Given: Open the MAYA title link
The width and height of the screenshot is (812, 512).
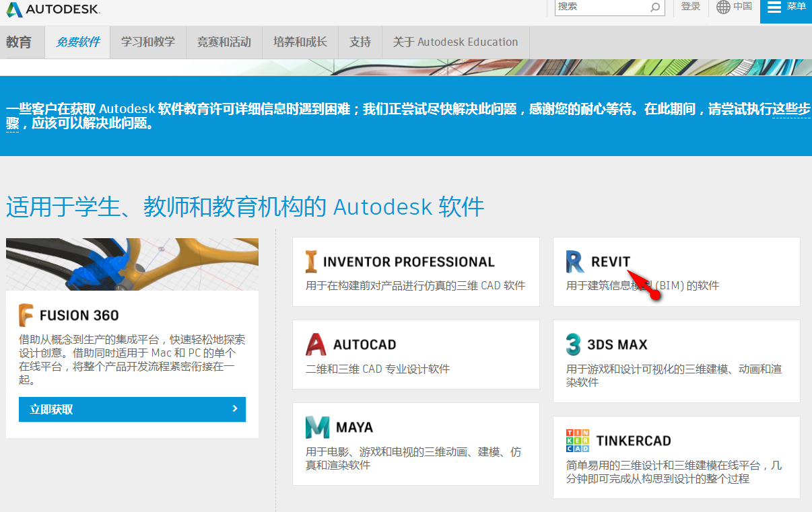Looking at the screenshot, I should coord(355,428).
